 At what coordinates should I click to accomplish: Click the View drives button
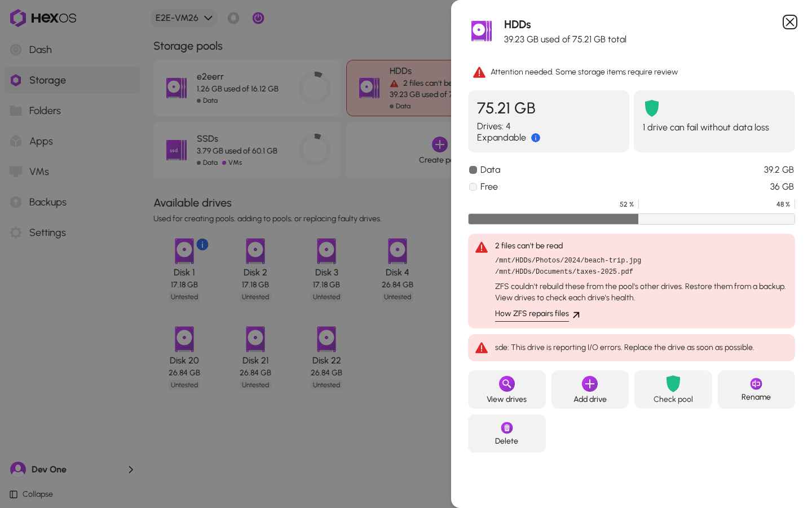point(507,389)
